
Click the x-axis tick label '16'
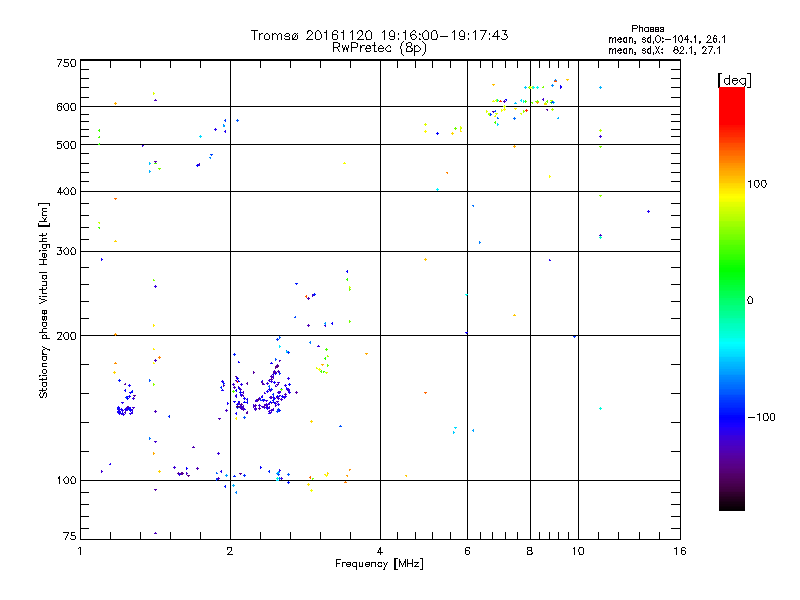pyautogui.click(x=680, y=551)
